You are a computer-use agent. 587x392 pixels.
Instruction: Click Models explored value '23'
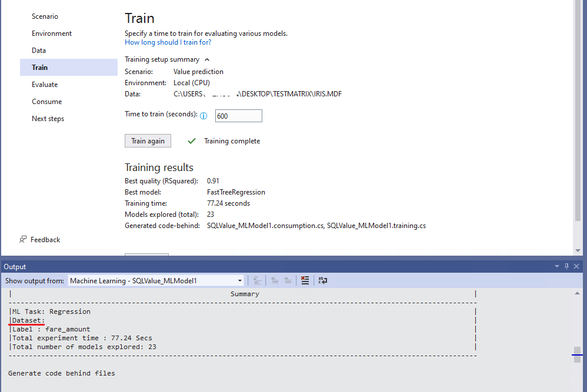point(211,215)
